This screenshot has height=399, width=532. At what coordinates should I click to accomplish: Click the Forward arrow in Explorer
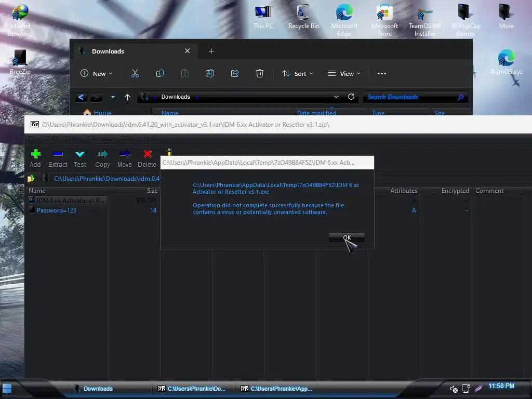pos(96,97)
